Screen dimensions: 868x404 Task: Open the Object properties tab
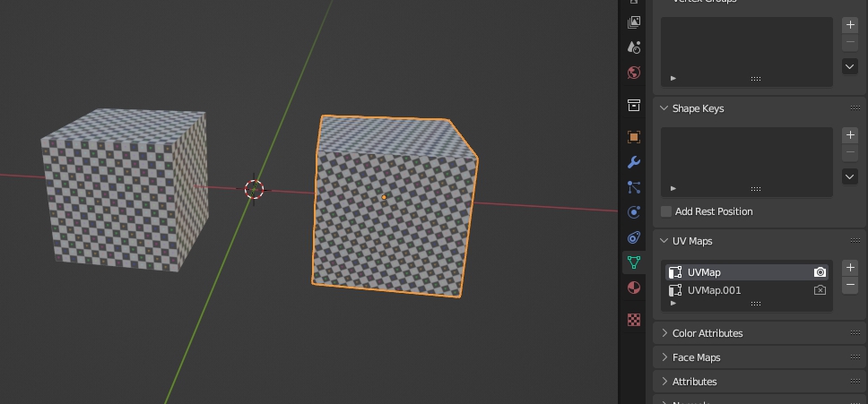634,137
